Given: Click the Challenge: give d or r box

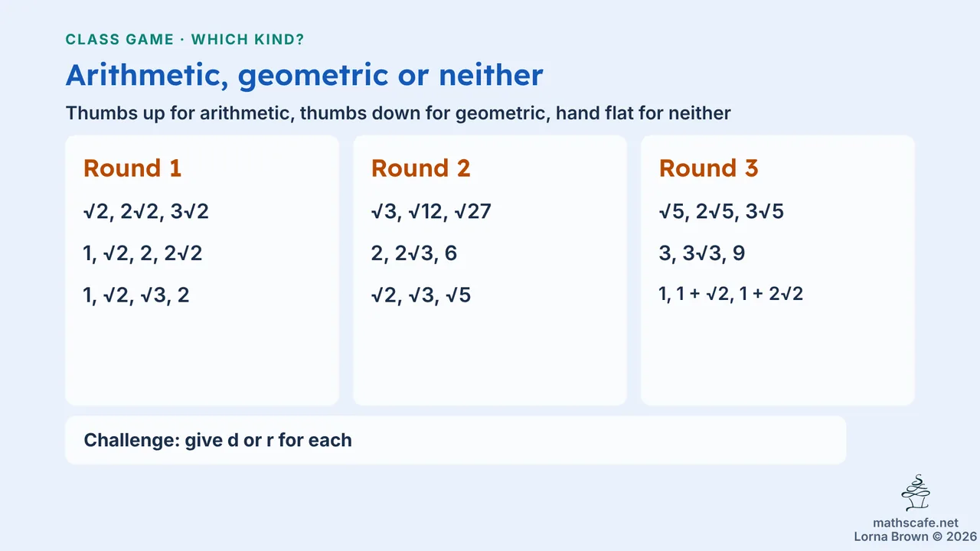Looking at the screenshot, I should [456, 440].
